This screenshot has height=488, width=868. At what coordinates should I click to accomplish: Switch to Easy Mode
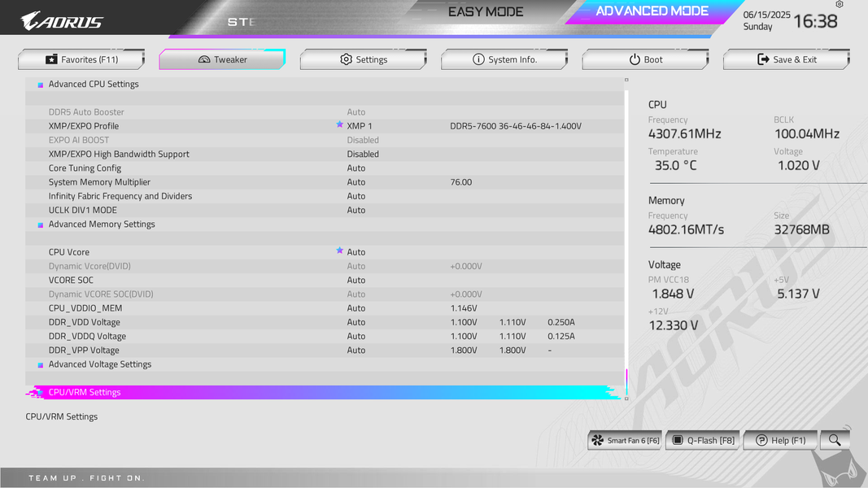coord(486,11)
